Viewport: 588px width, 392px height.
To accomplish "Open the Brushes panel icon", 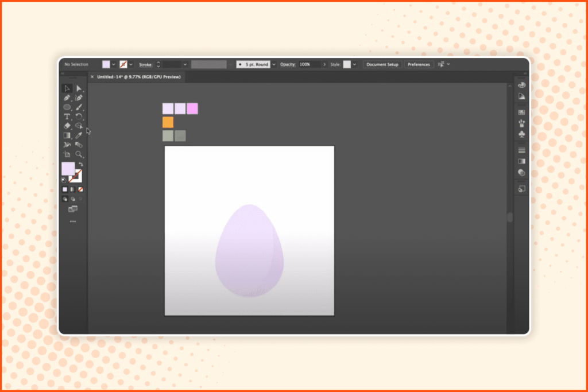I will (x=521, y=123).
